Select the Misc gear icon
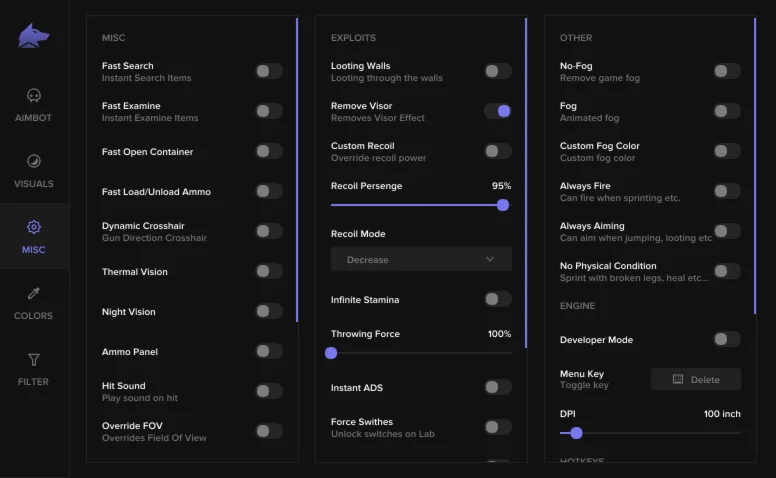The height and width of the screenshot is (478, 776). (34, 227)
